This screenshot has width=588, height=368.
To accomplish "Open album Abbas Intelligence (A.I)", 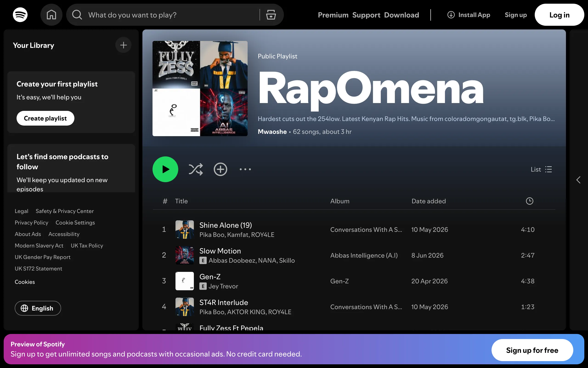I will pos(364,255).
